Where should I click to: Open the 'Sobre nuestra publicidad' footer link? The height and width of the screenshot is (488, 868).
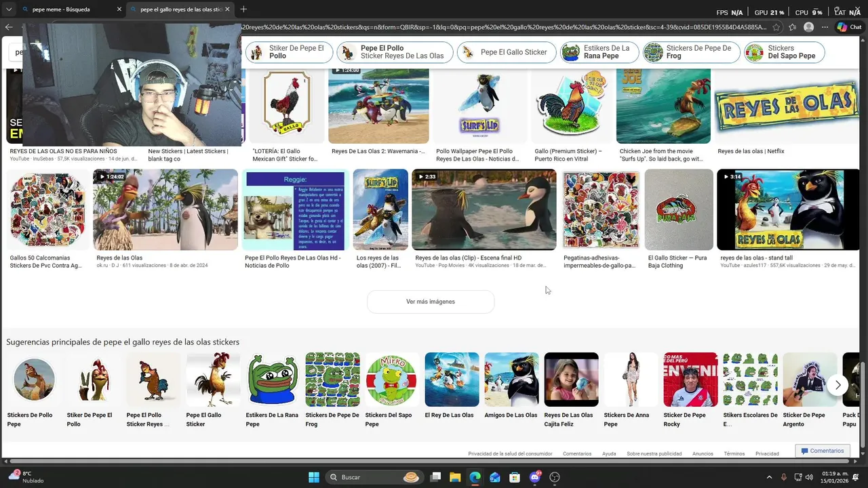[654, 453]
